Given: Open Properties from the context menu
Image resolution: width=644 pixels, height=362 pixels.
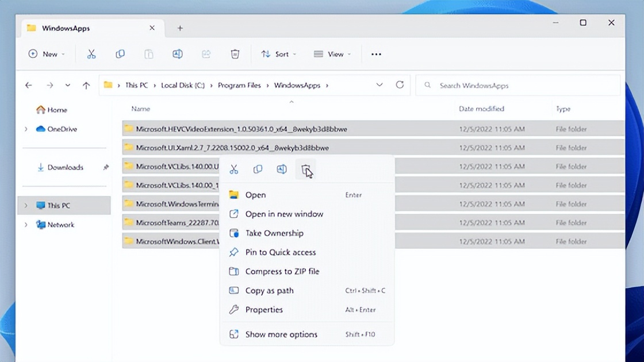Looking at the screenshot, I should (x=263, y=310).
